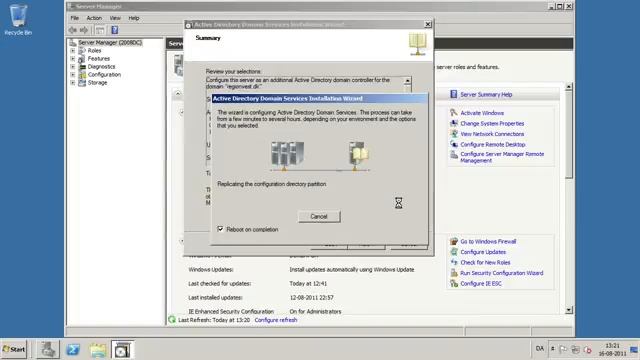Click the Roles node icon in tree
This screenshot has width=640, height=360.
click(82, 51)
